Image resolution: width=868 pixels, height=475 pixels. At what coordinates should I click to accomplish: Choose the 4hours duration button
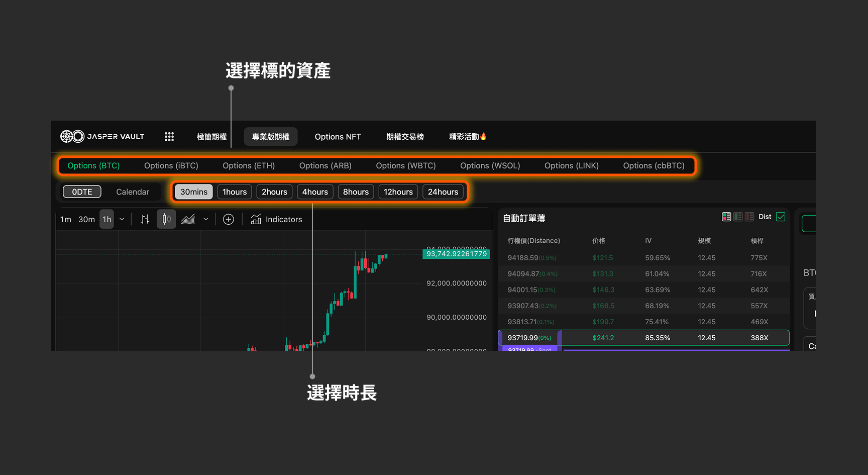click(315, 192)
